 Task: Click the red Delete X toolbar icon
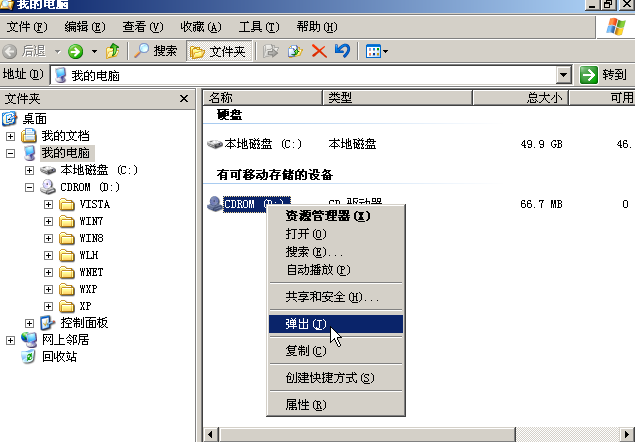click(319, 51)
